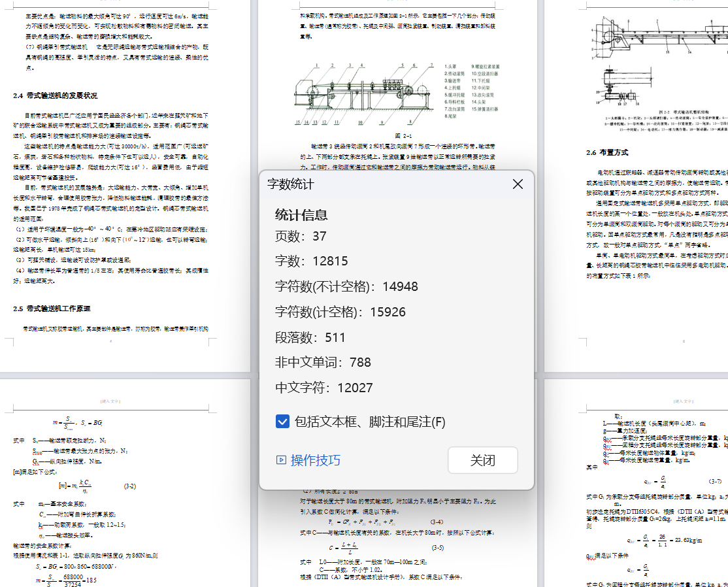Click the 图 2-1 figure caption

[x=403, y=135]
